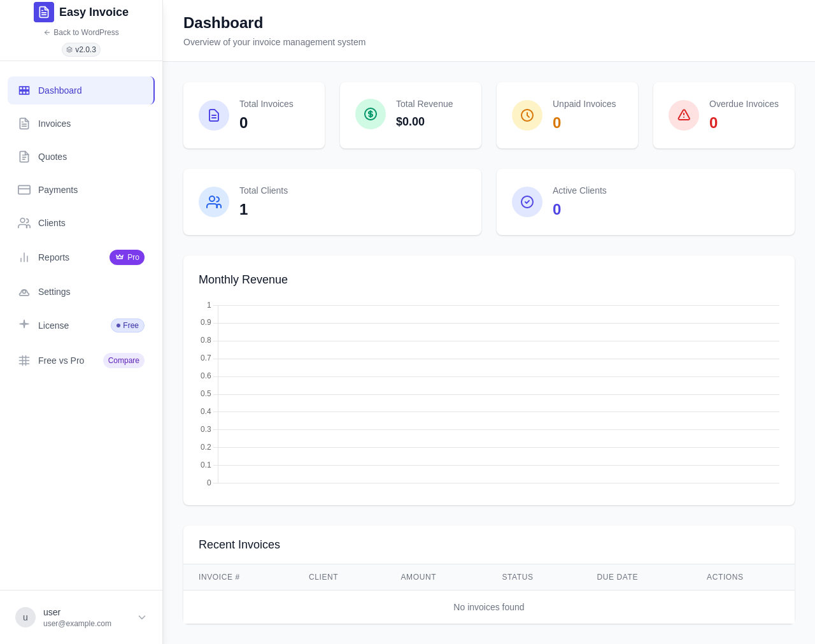815x644 pixels.
Task: Click the user avatar circle
Action: tap(25, 617)
